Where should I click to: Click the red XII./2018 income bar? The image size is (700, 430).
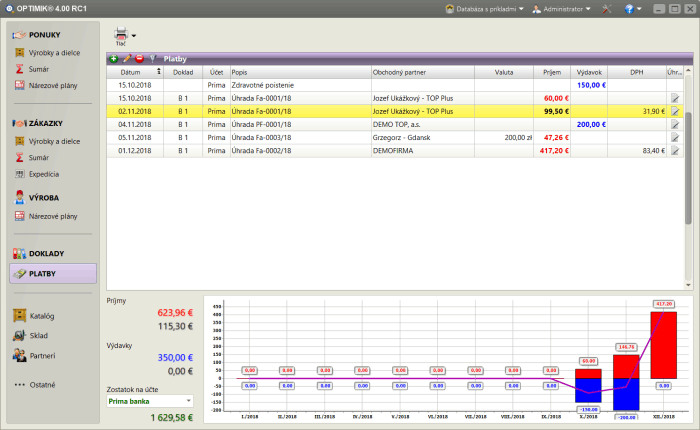[x=663, y=345]
